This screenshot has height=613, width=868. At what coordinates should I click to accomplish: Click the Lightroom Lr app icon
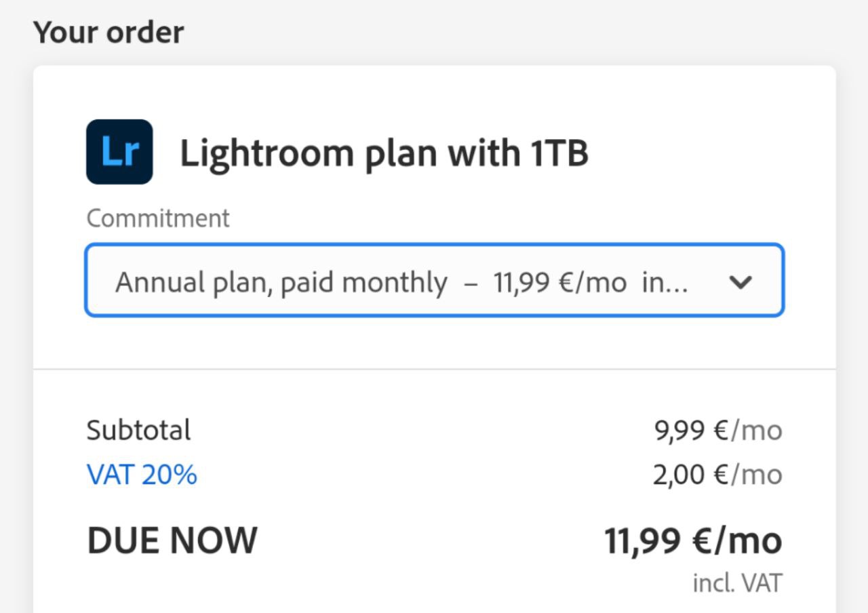(119, 152)
